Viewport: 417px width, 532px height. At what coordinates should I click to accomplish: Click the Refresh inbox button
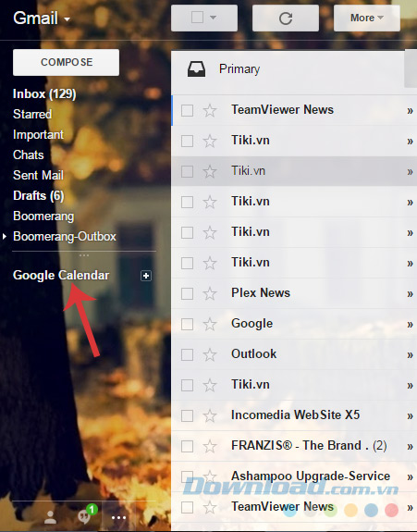tap(286, 19)
